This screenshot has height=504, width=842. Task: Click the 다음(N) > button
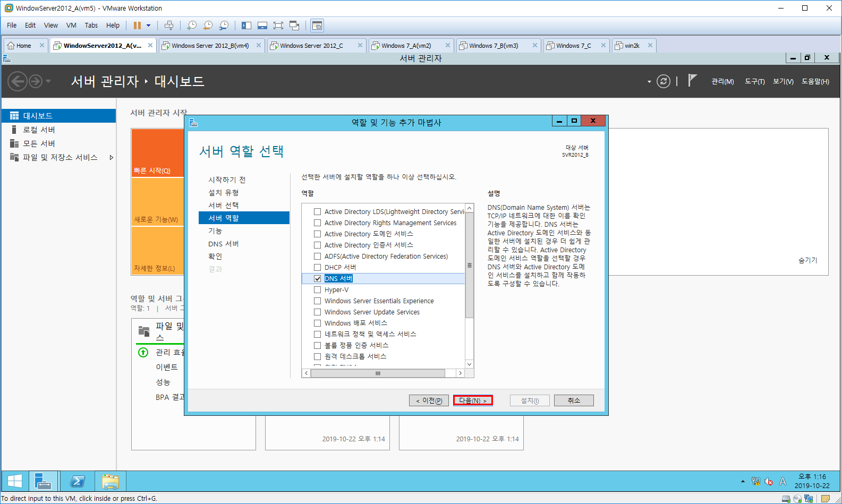(473, 400)
